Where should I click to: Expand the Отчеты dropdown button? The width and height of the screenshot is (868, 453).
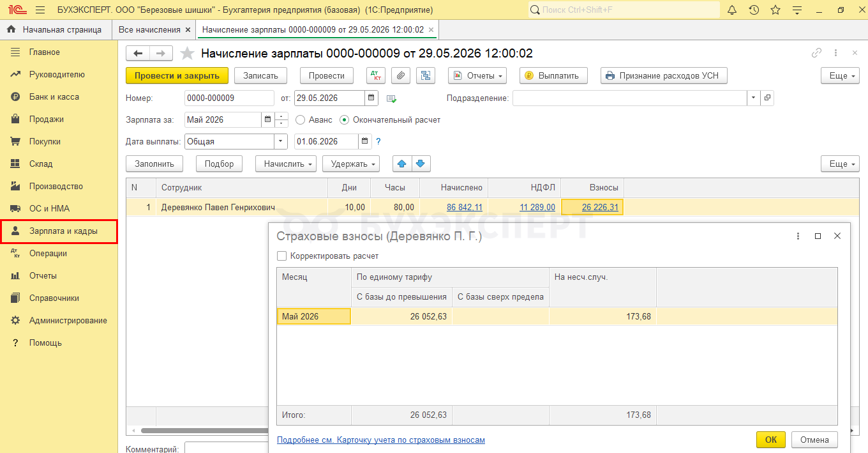477,75
